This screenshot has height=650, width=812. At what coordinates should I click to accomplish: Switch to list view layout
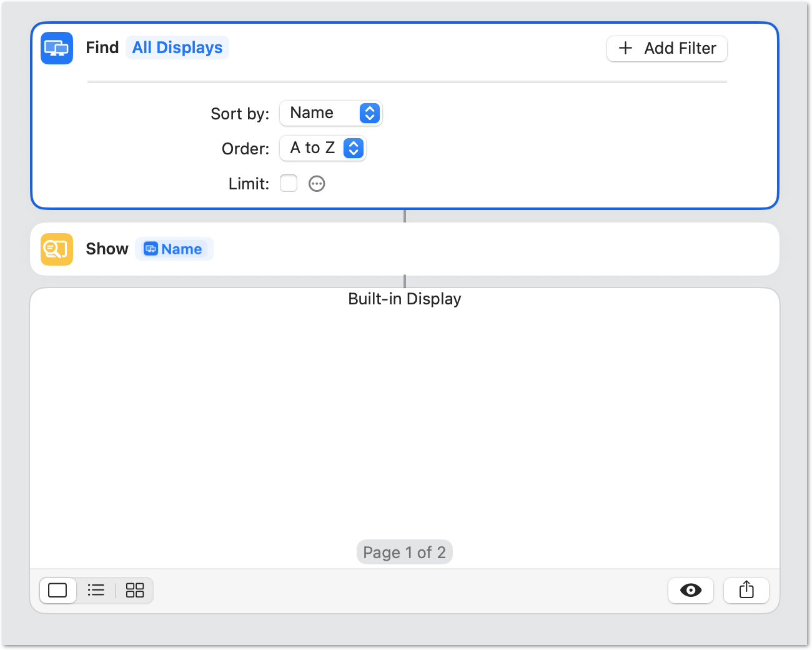pos(96,590)
